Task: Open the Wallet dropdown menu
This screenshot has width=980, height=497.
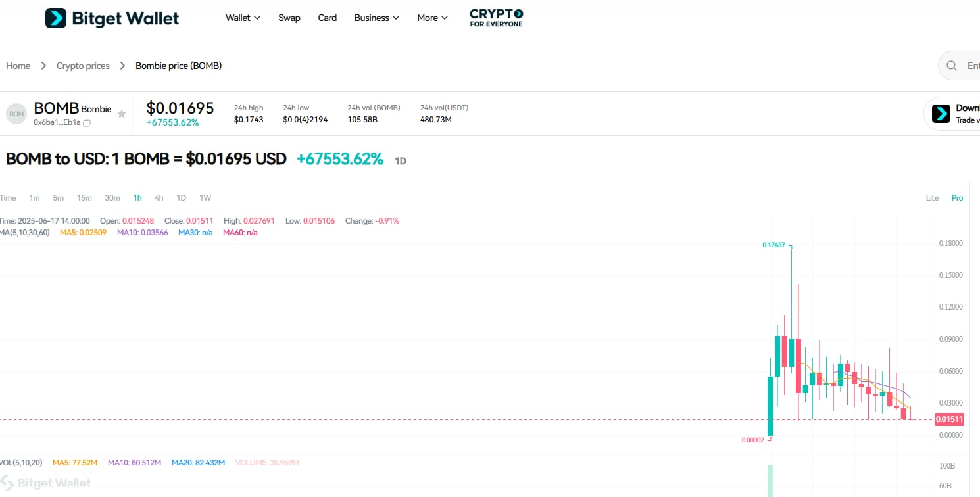Action: coord(243,18)
